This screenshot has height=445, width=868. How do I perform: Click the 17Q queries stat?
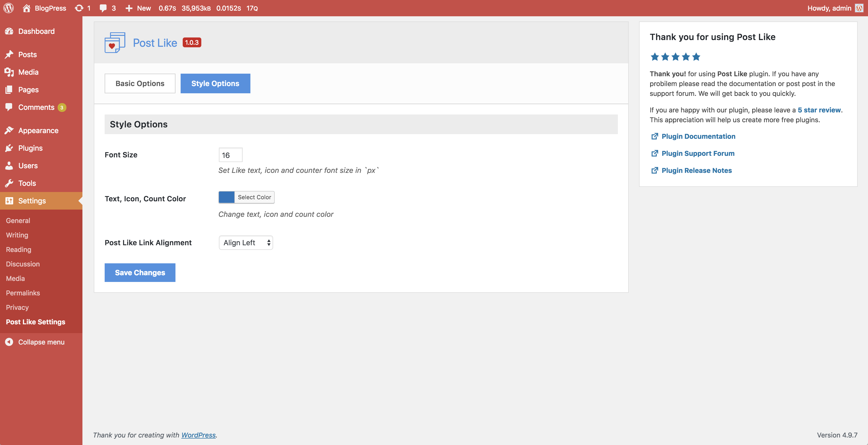pyautogui.click(x=252, y=8)
